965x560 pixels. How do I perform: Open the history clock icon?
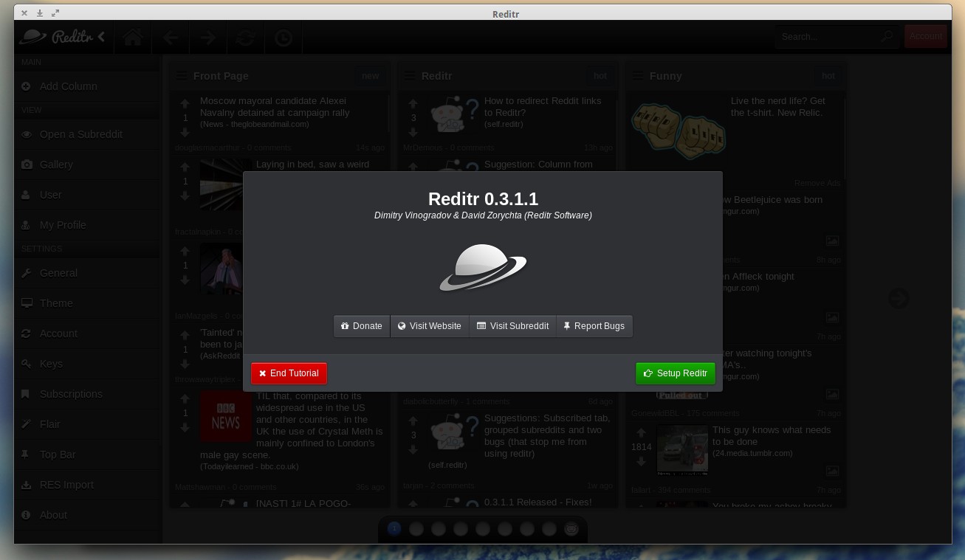[x=284, y=37]
